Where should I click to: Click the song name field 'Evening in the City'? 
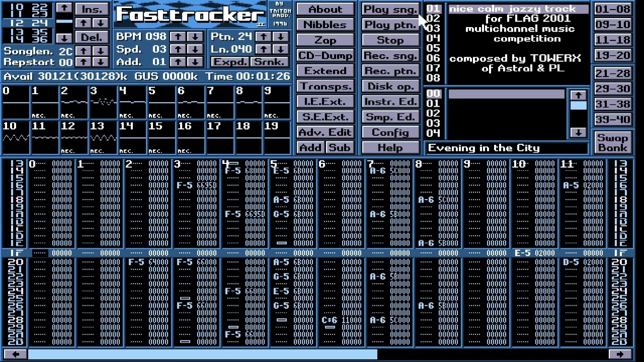click(507, 148)
